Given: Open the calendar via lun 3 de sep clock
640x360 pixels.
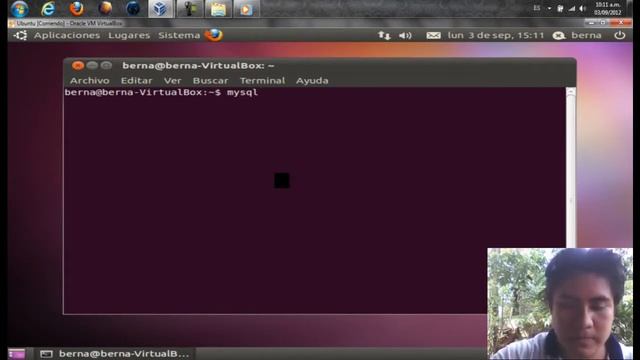Looking at the screenshot, I should click(496, 36).
